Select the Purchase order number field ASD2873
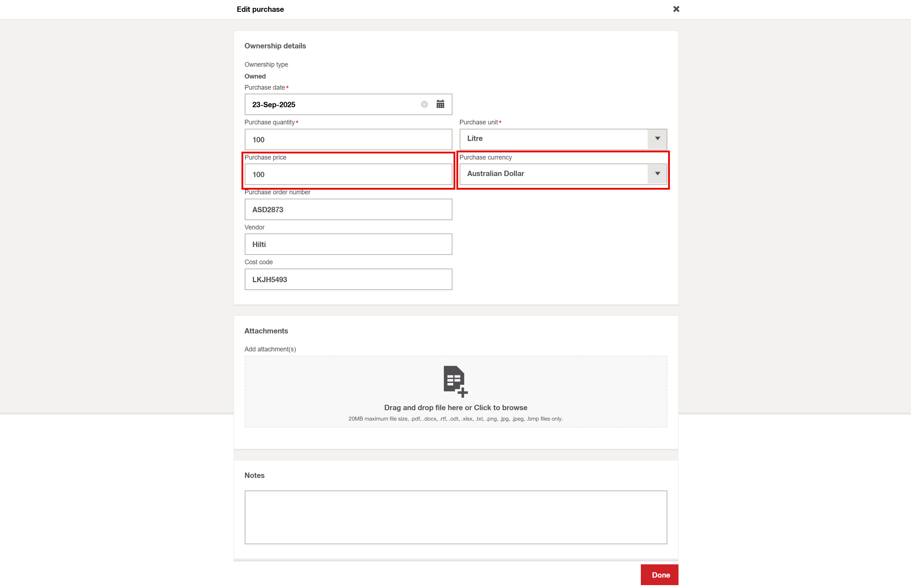This screenshot has height=588, width=911. (x=348, y=209)
